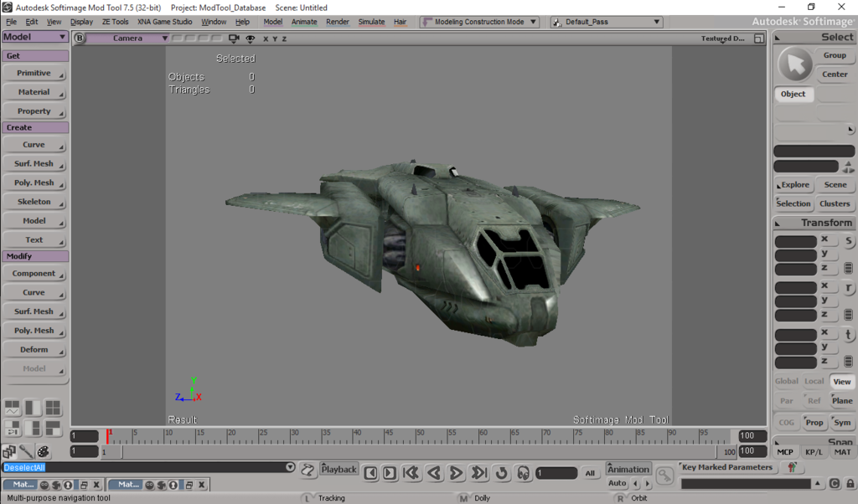Click the wrench tools icon

click(26, 451)
